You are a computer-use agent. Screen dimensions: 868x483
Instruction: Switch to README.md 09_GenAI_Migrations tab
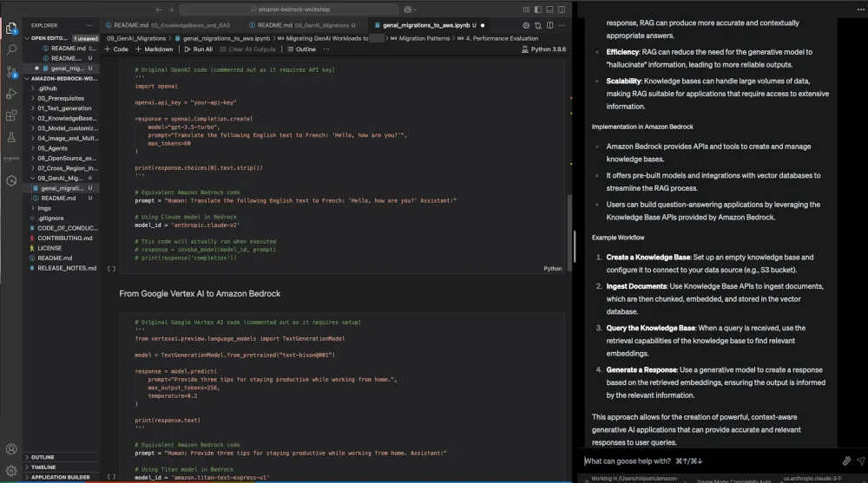[302, 25]
